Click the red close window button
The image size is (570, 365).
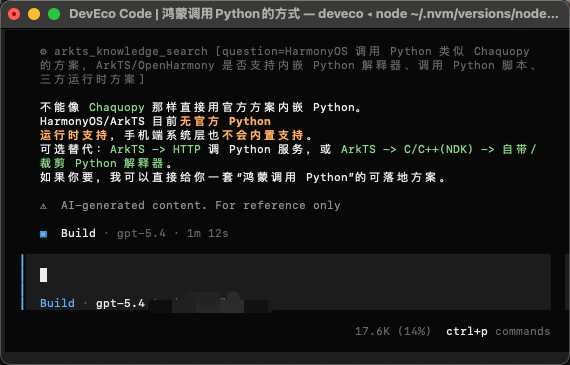(14, 14)
